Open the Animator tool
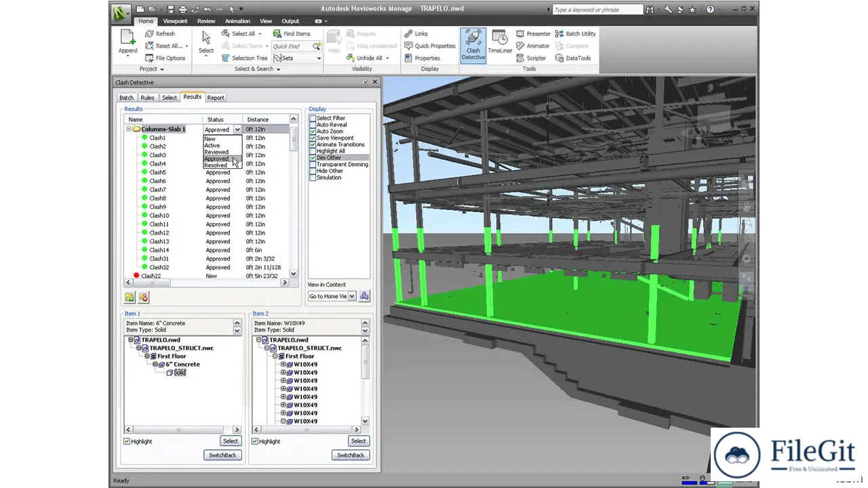Screen dimensions: 868x488 532,45
